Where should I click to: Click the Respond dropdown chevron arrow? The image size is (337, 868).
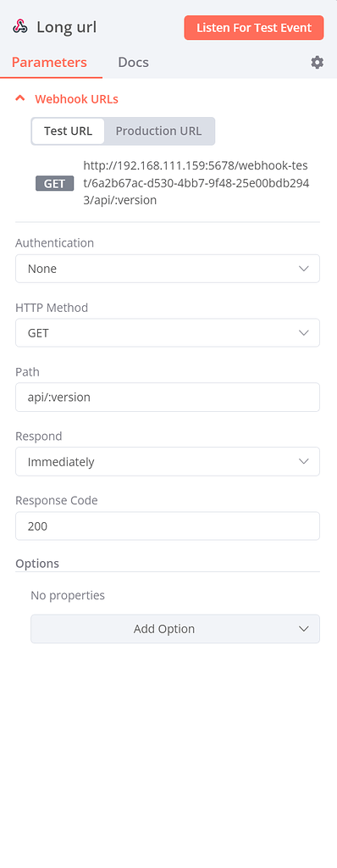point(303,461)
